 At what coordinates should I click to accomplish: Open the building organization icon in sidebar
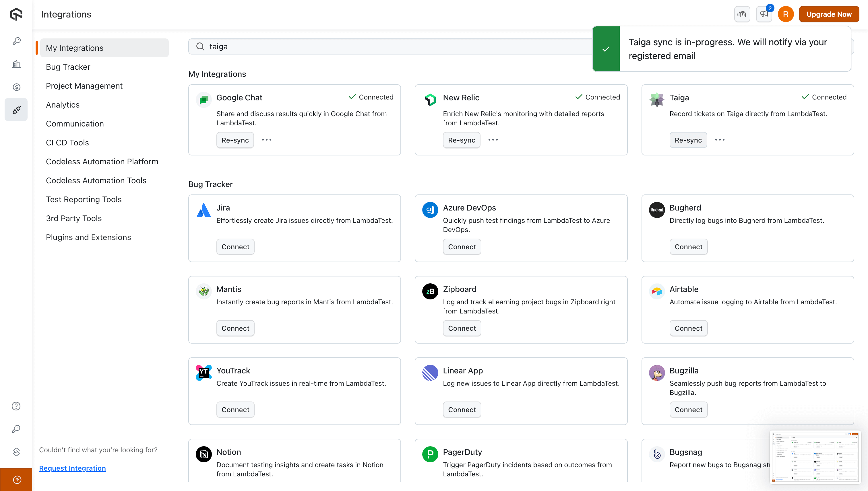(16, 64)
